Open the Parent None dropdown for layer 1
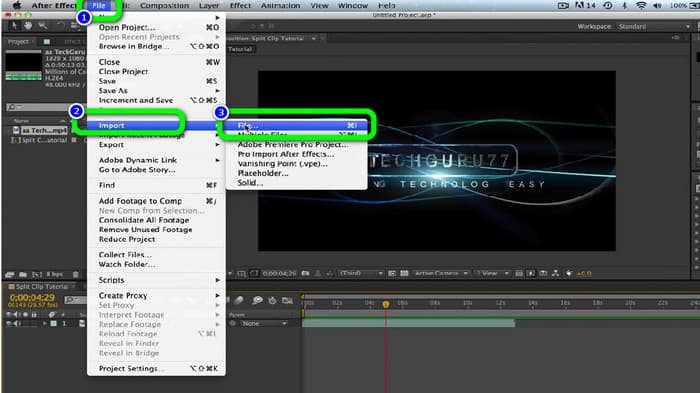Viewport: 700px width, 393px height. [264, 323]
